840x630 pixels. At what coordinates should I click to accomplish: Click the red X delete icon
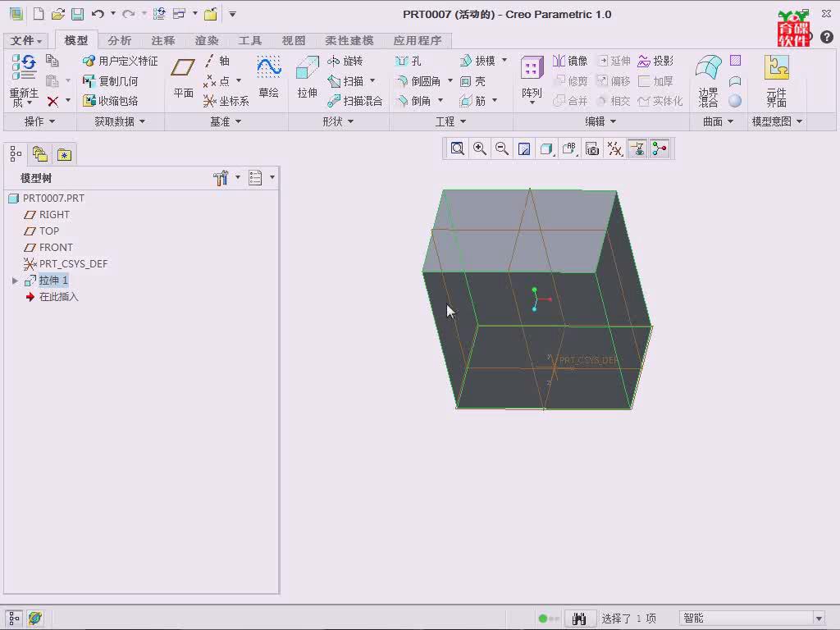[52, 101]
